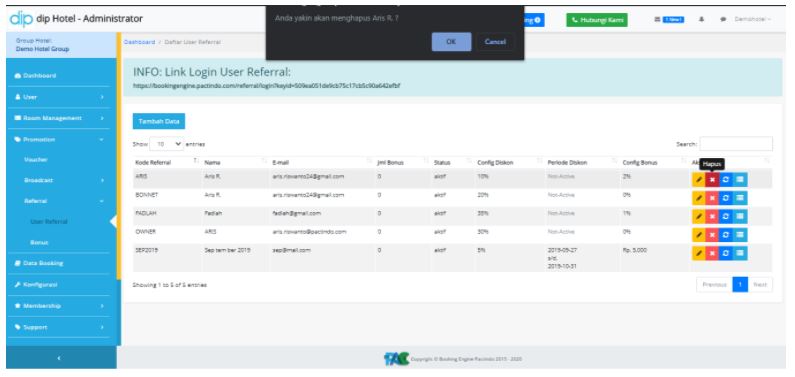Image resolution: width=795 pixels, height=377 pixels.
Task: Open notification inbox with 1 New badge
Action: 669,20
